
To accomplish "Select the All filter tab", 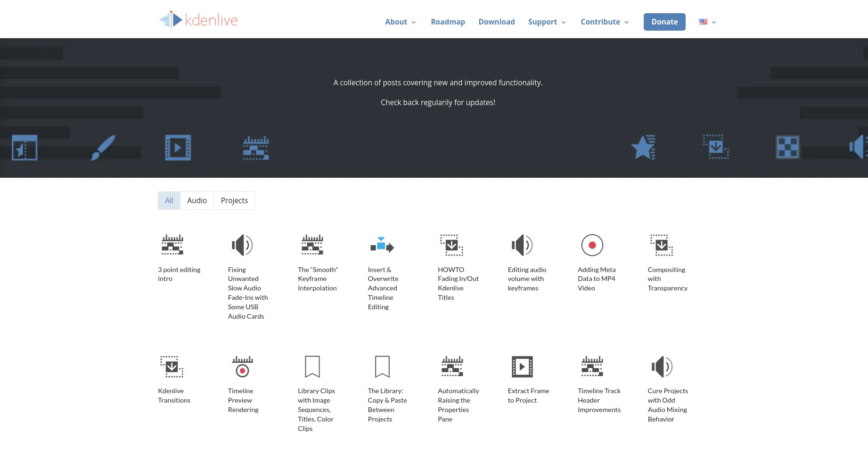I will coord(169,201).
